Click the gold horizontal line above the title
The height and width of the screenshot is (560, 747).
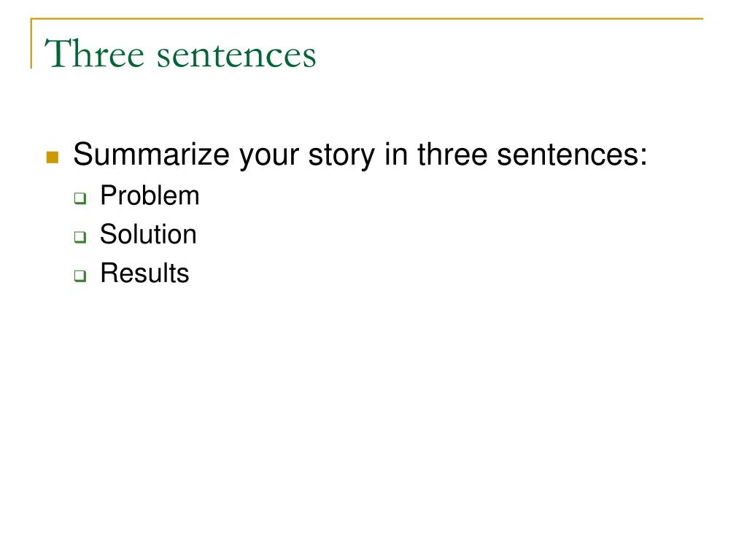click(x=367, y=18)
